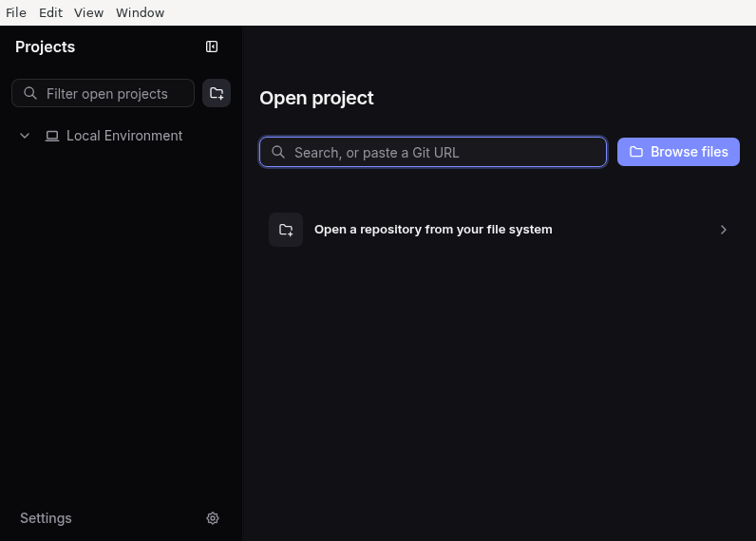Click the Projects heading text
This screenshot has height=541, width=756.
[x=46, y=47]
